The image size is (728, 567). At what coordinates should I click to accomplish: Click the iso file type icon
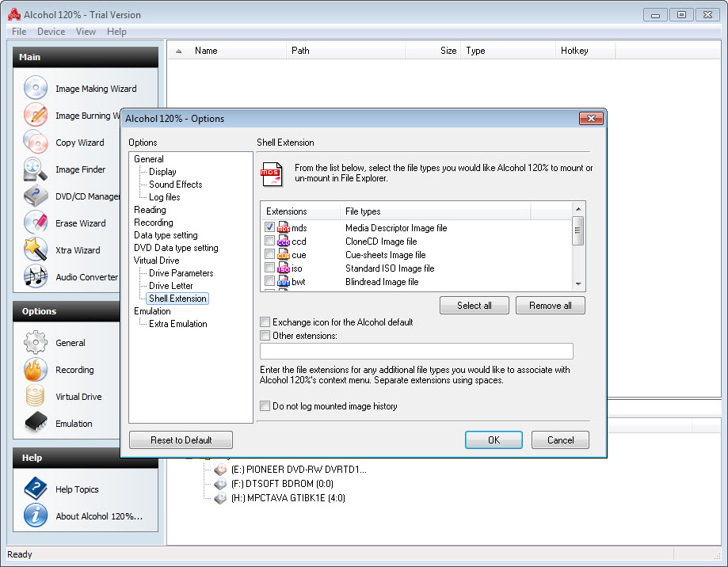click(284, 268)
